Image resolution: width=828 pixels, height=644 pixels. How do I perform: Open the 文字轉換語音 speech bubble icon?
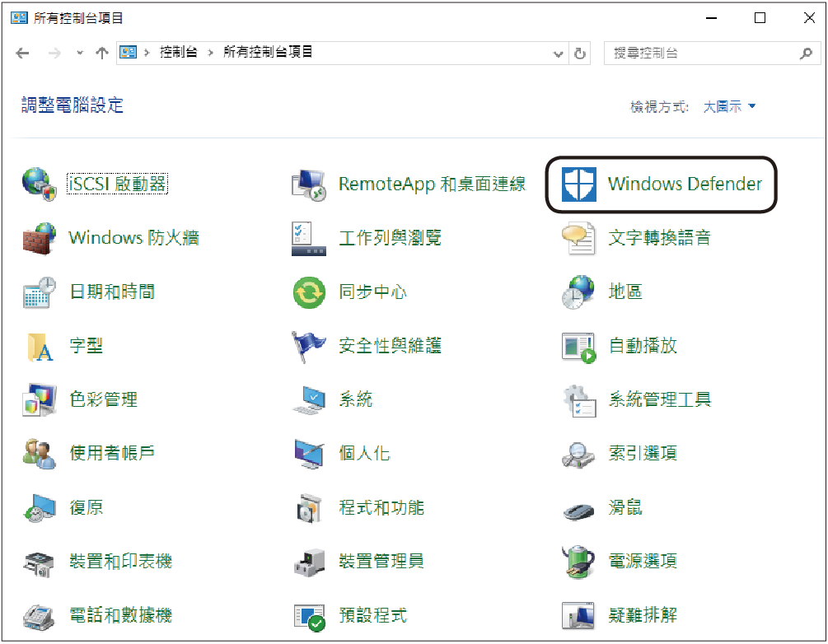(x=578, y=239)
